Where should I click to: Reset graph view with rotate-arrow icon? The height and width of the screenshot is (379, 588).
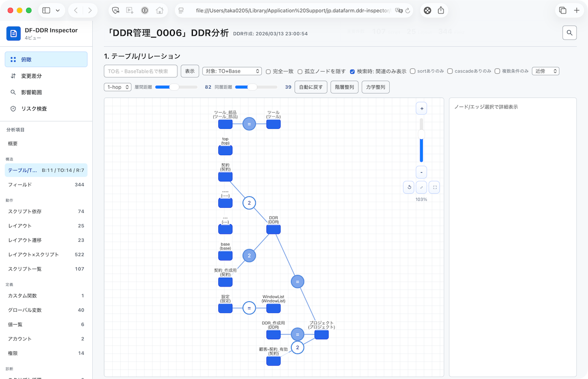(409, 187)
